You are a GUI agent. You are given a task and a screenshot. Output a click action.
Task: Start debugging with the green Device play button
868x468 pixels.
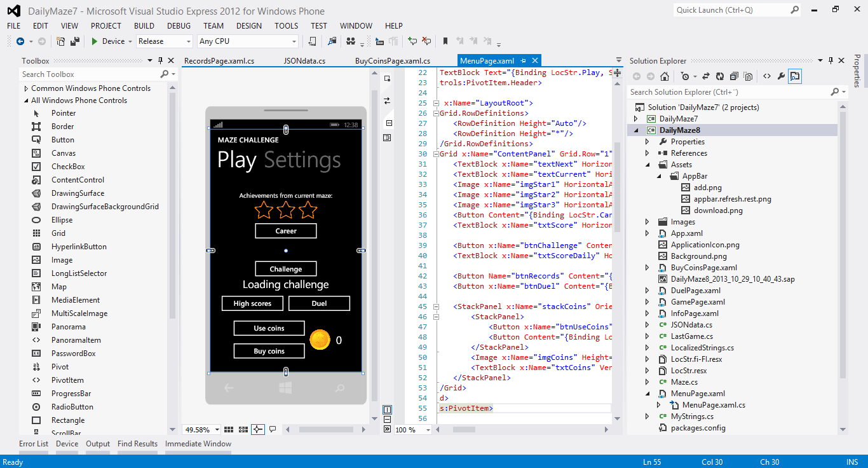point(108,41)
